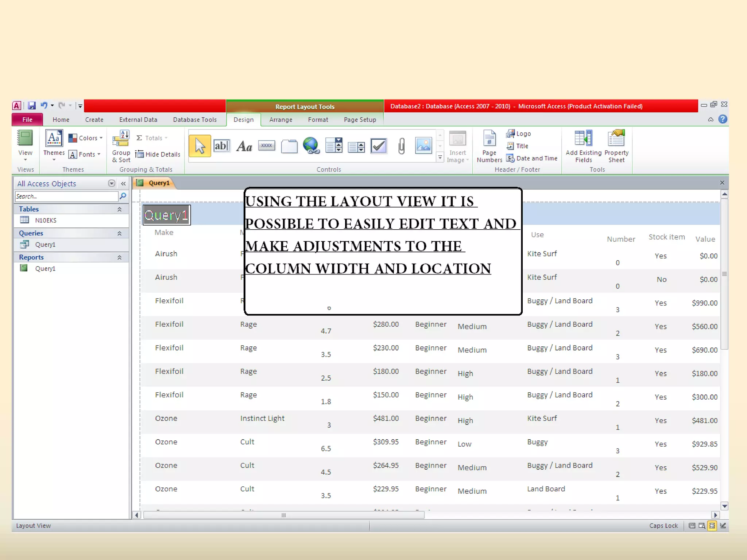Choose the Attachment paperclip control
The width and height of the screenshot is (747, 560).
tap(401, 146)
